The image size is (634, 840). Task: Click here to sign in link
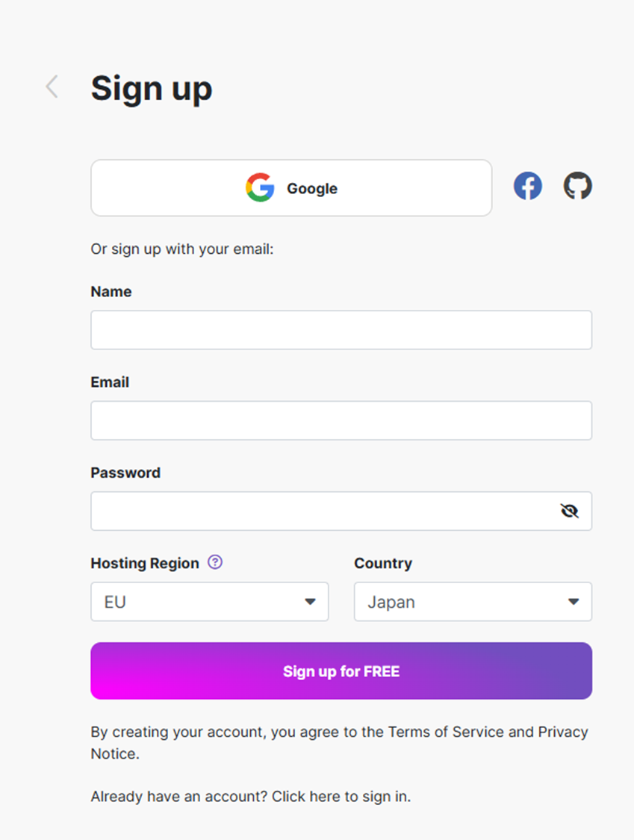click(x=341, y=797)
